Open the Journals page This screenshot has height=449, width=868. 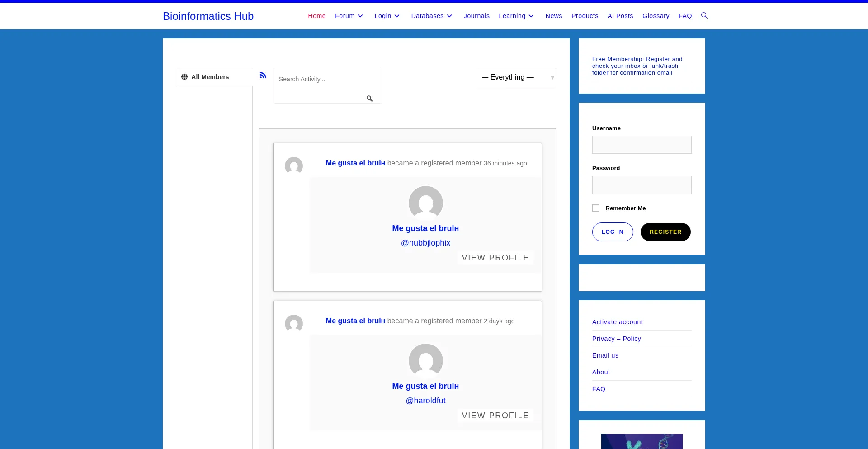pyautogui.click(x=476, y=16)
